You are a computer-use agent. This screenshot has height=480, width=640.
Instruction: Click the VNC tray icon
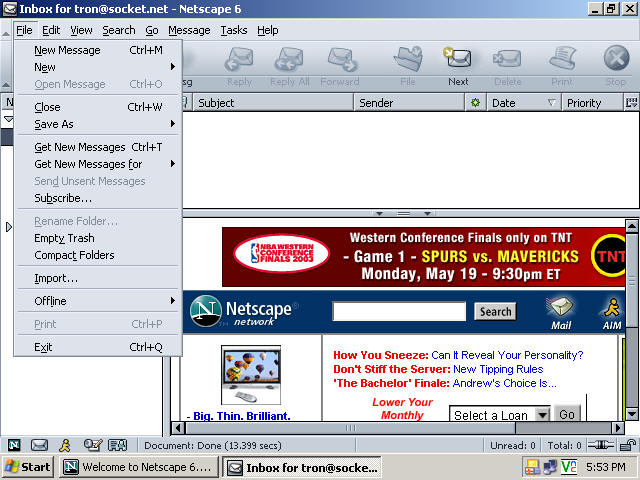point(569,467)
